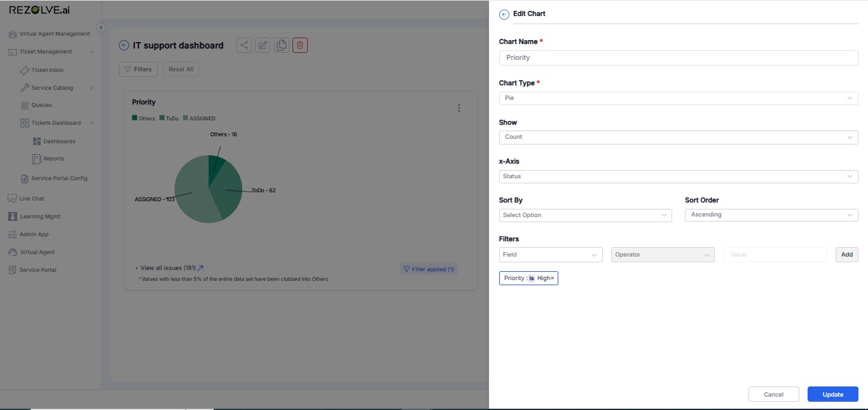Remove the Priority is High filter chip
This screenshot has height=410, width=868.
click(553, 278)
